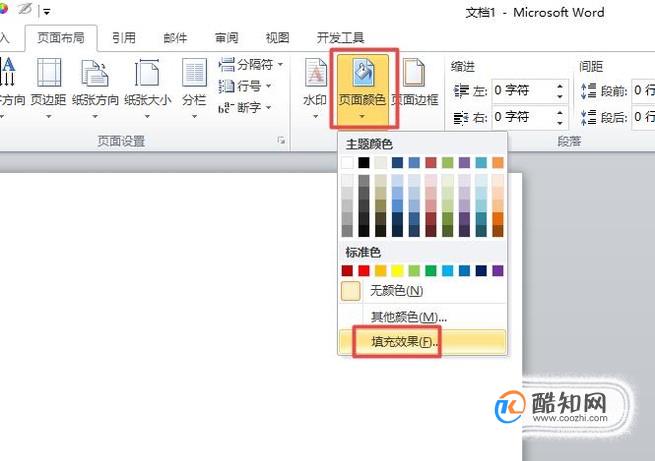Click the left indent (左) icon
This screenshot has width=655, height=461.
(461, 90)
